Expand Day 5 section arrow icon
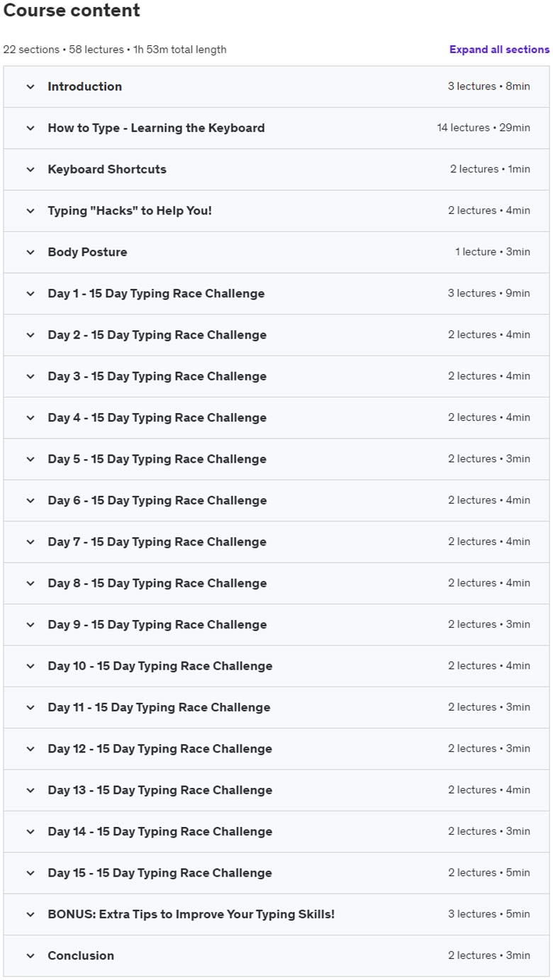Image resolution: width=553 pixels, height=980 pixels. pyautogui.click(x=30, y=459)
